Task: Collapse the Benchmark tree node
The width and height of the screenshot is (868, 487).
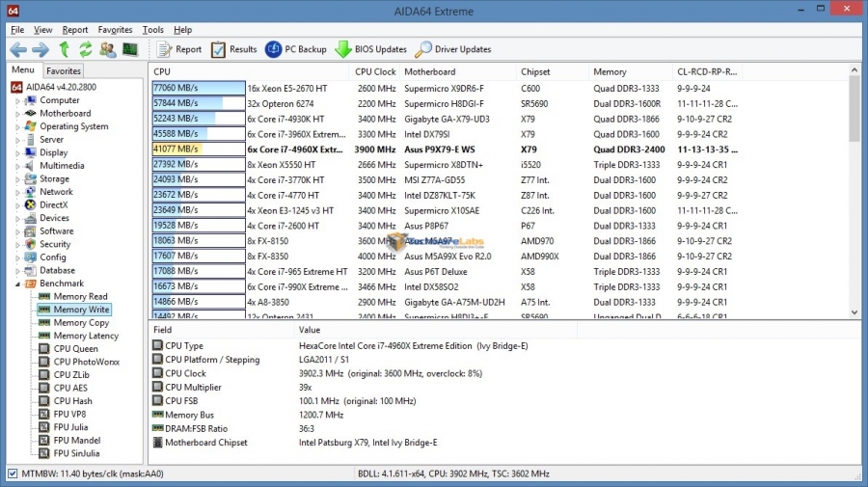Action: [x=17, y=284]
